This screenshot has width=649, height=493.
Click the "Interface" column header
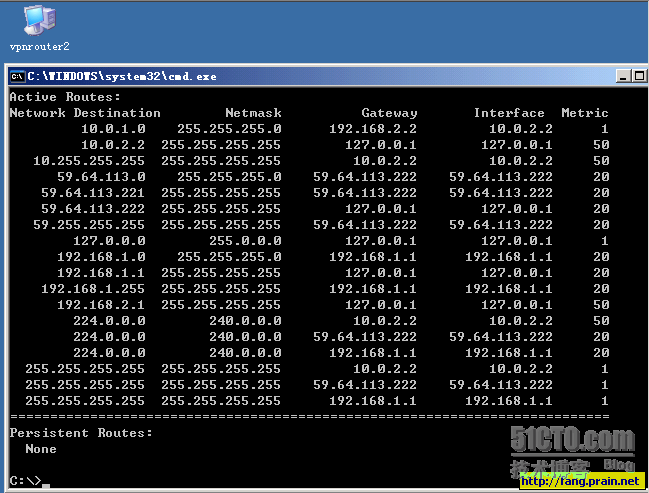509,113
